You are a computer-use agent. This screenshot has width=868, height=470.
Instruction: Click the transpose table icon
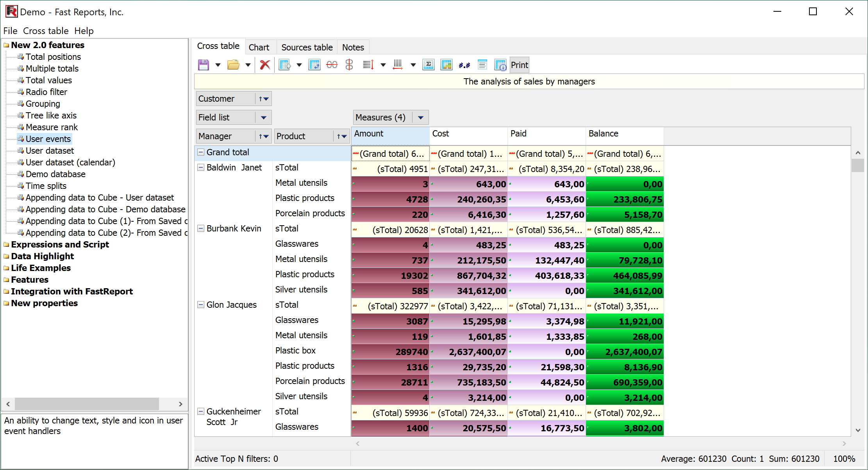(x=314, y=65)
